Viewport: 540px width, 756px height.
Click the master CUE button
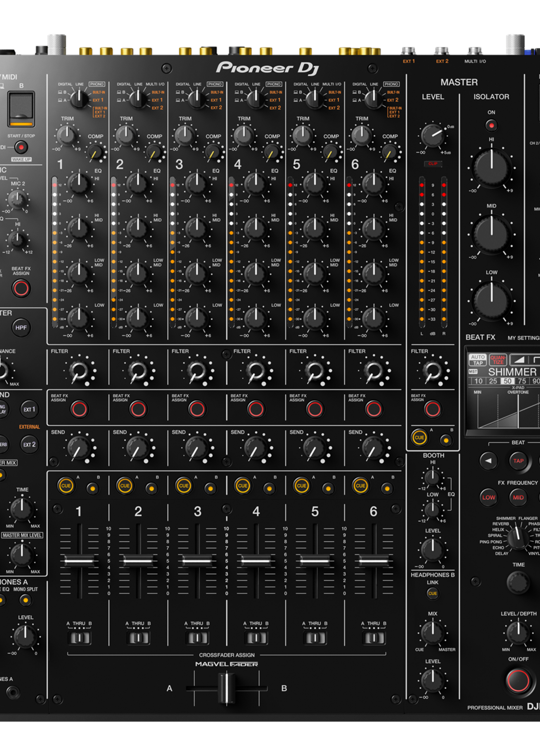coord(419,438)
